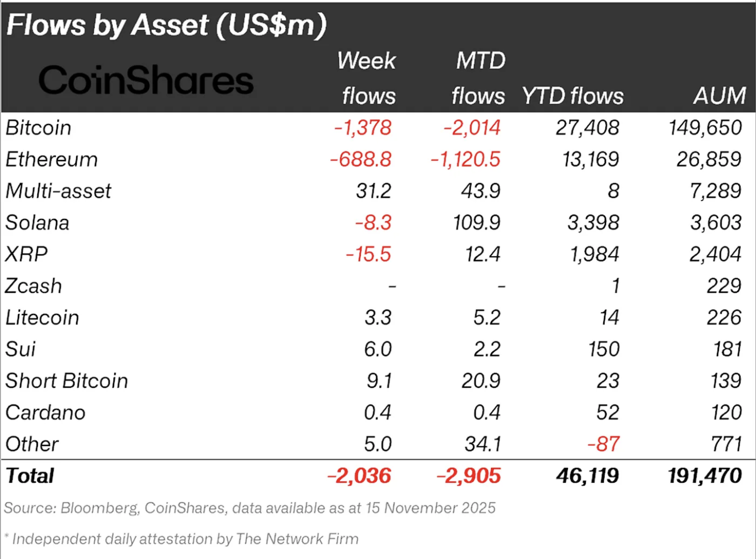This screenshot has height=559, width=756.
Task: Select the XRP row label
Action: (26, 254)
